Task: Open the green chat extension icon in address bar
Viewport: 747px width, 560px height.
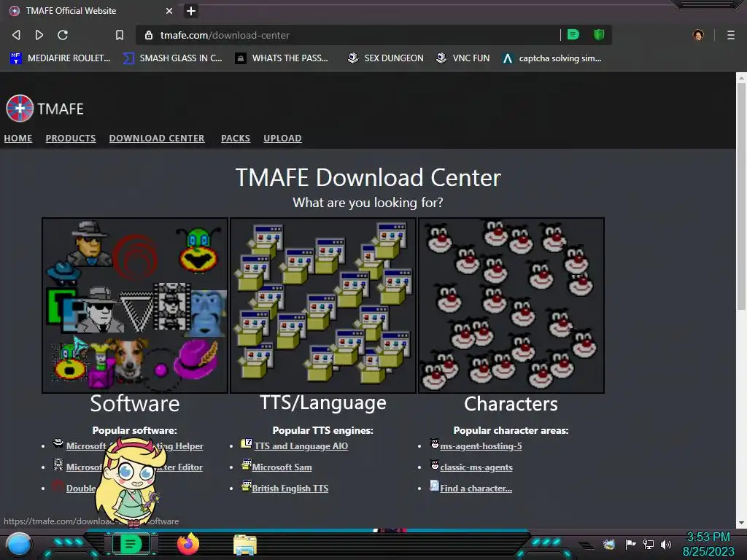Action: 573,34
